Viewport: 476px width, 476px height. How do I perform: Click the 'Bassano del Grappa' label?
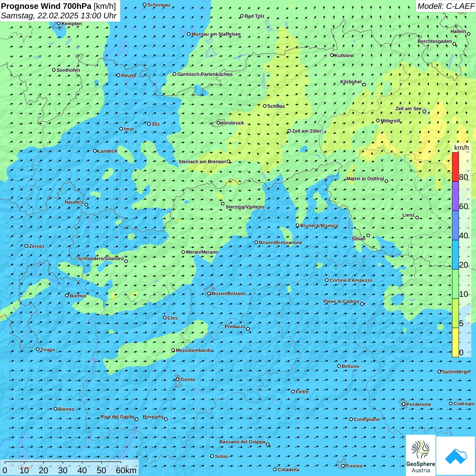point(242,442)
